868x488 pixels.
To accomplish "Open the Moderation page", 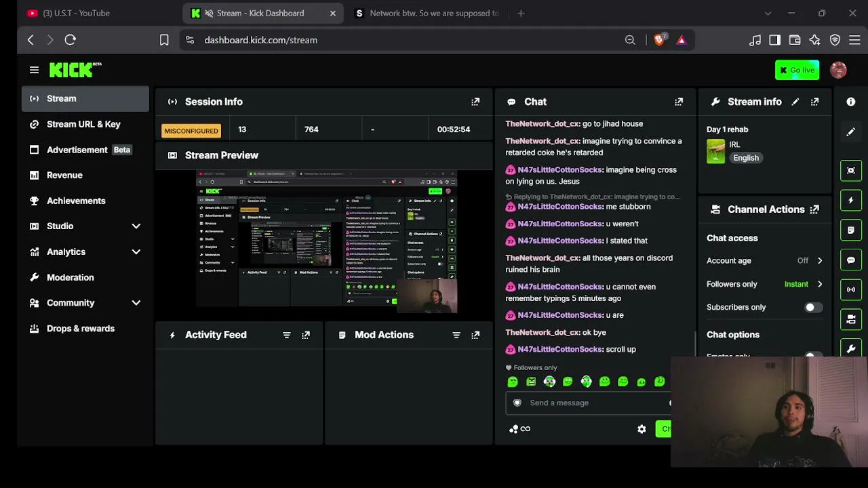I will tap(85, 277).
